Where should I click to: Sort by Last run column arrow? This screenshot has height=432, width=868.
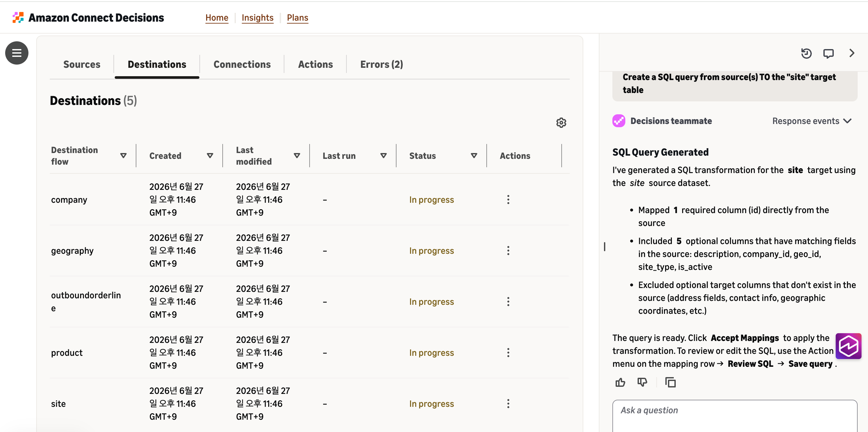(384, 156)
